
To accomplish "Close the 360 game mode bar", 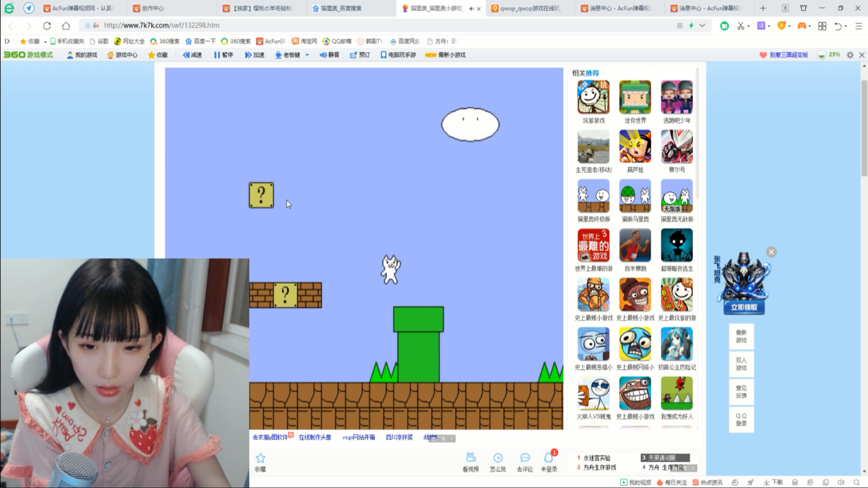I will click(862, 55).
